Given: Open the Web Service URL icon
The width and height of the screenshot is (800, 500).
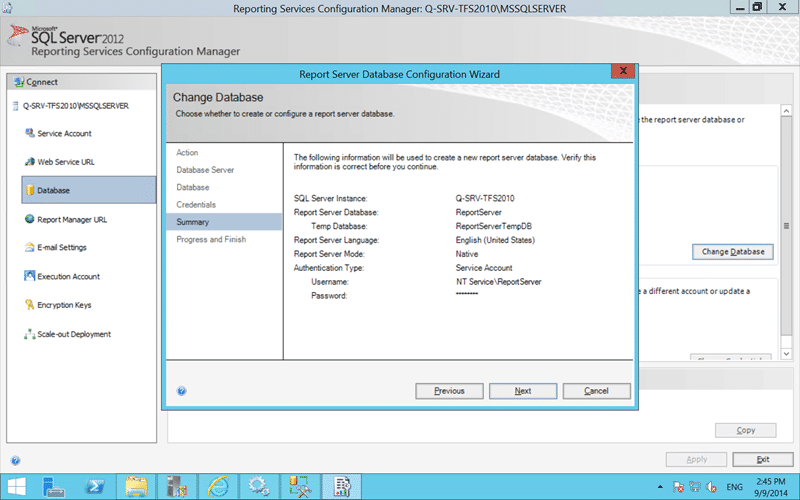Looking at the screenshot, I should click(x=30, y=162).
